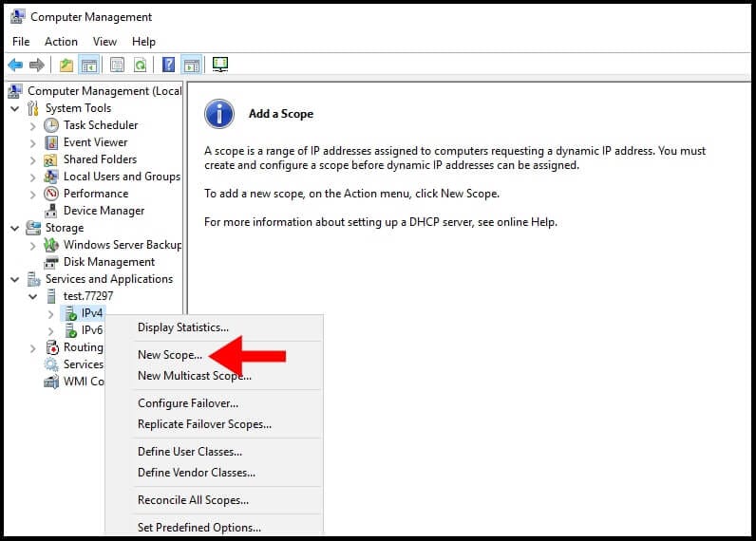756x541 pixels.
Task: Choose Define User Classes entry
Action: click(214, 452)
